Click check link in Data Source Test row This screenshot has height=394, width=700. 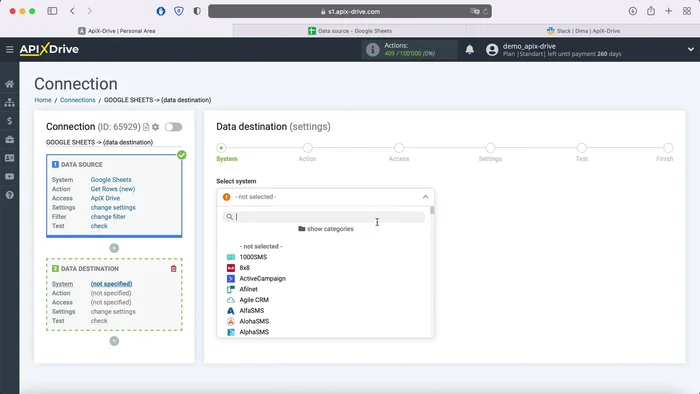pos(99,226)
